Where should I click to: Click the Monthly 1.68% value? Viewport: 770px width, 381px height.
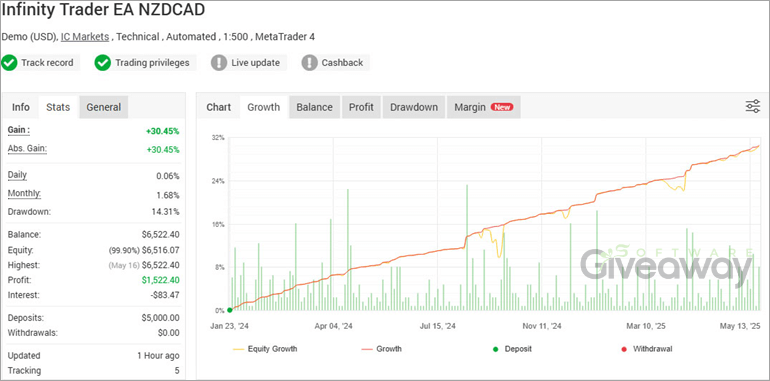[168, 195]
